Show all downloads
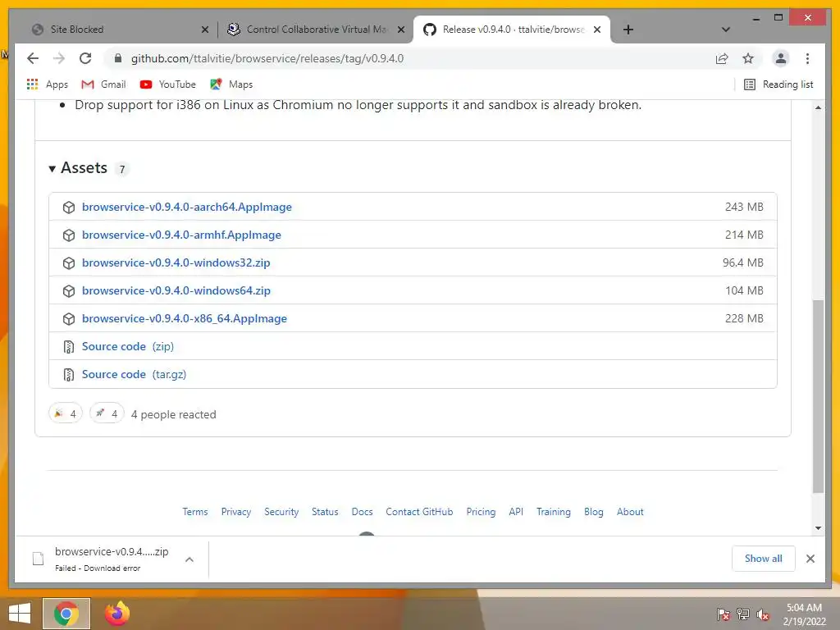 point(764,559)
